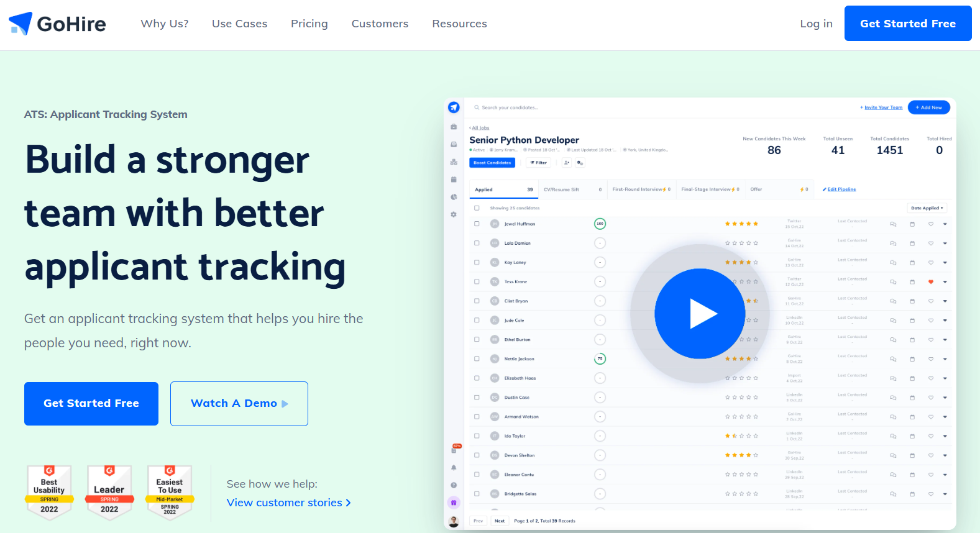Click the add user icon button
The height and width of the screenshot is (533, 980).
pyautogui.click(x=567, y=163)
